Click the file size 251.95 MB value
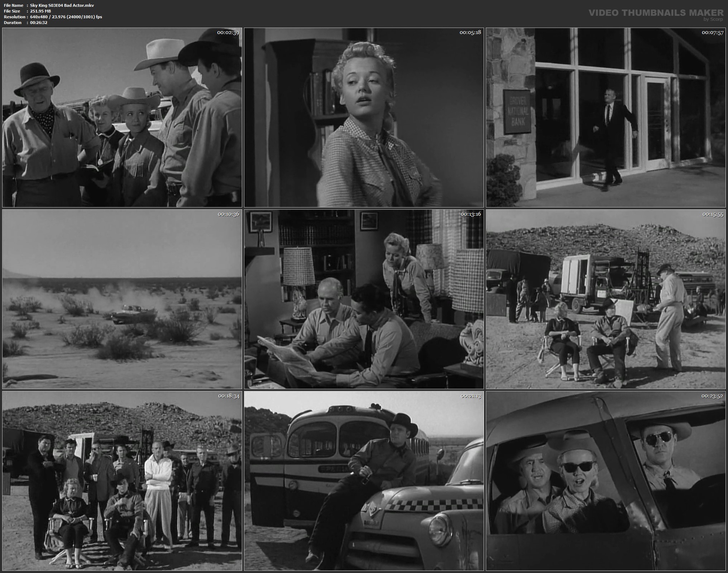728x573 pixels. 40,11
